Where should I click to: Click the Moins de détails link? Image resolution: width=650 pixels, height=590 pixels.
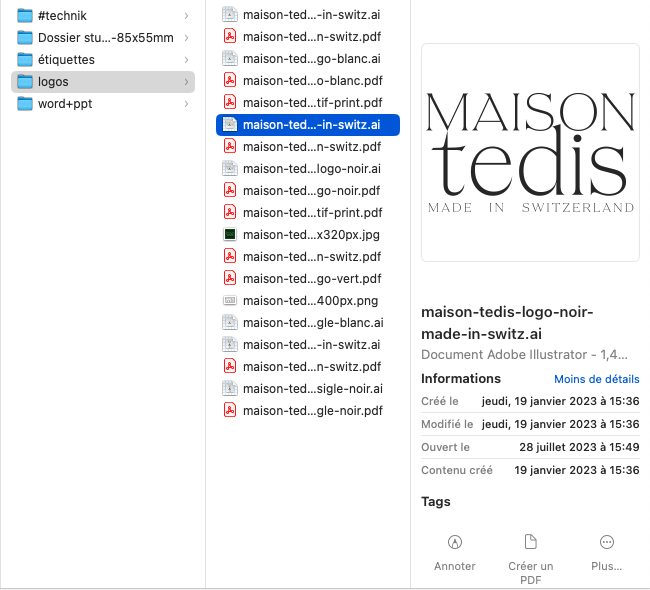point(597,379)
